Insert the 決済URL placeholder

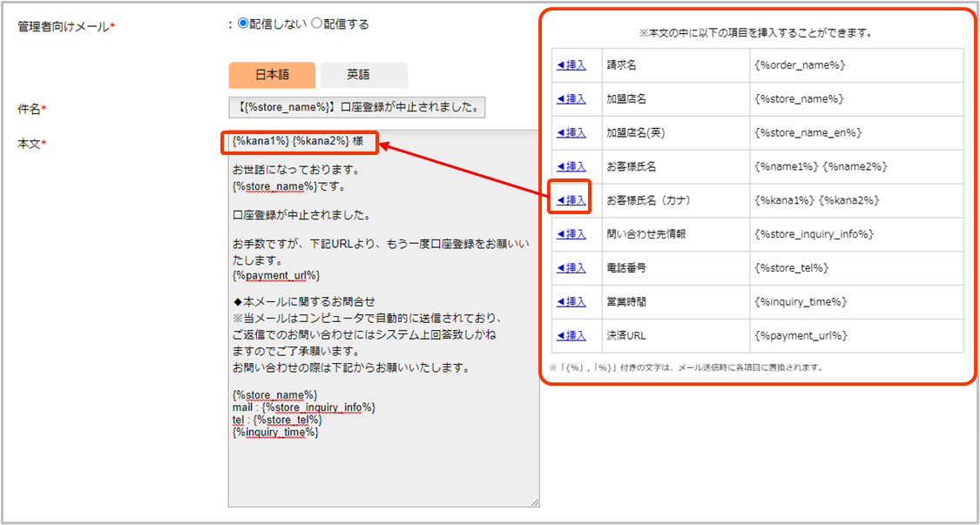pyautogui.click(x=571, y=336)
